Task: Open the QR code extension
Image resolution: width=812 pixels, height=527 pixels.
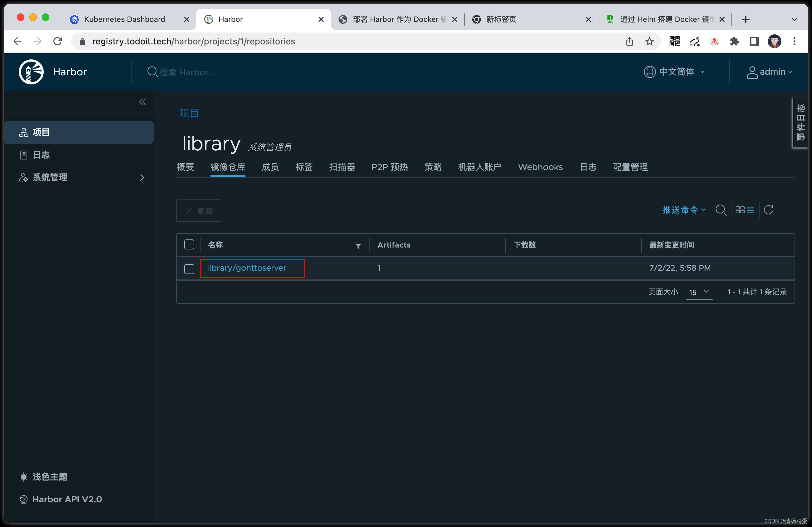Action: [x=674, y=41]
